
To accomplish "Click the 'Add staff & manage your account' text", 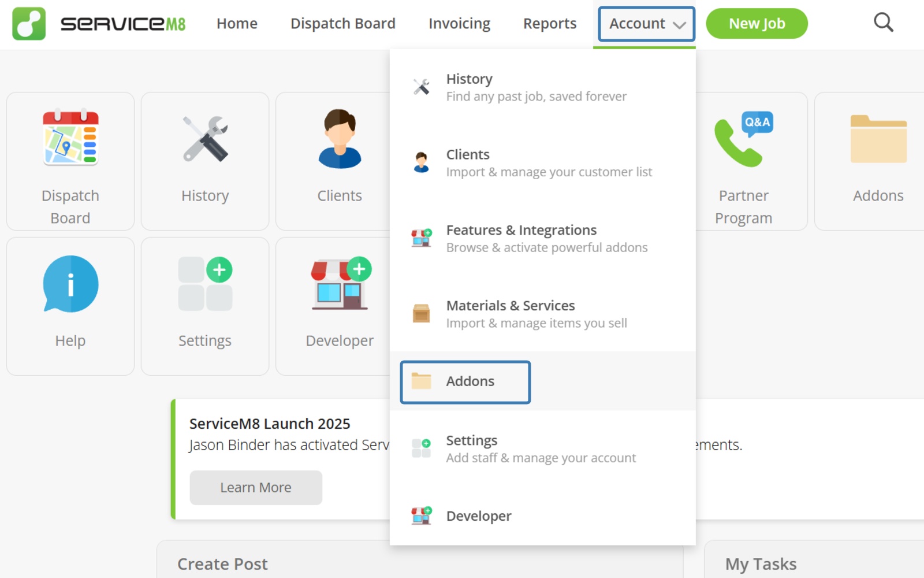I will pos(541,458).
